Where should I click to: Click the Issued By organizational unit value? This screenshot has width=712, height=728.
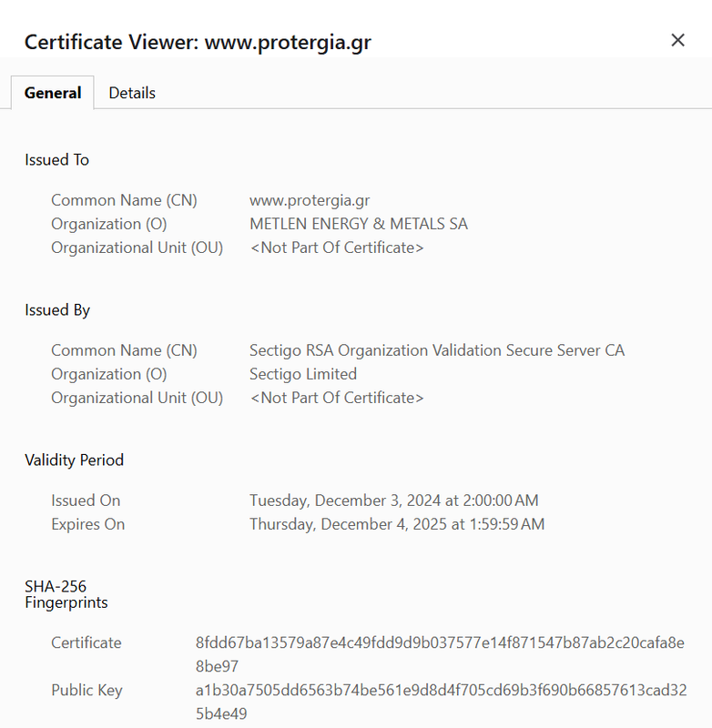(x=337, y=398)
